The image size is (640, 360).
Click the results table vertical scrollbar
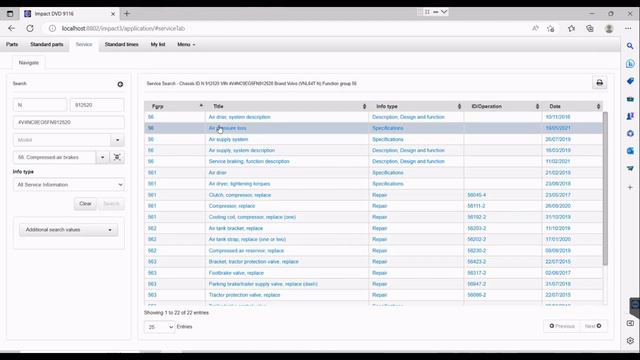(605, 188)
